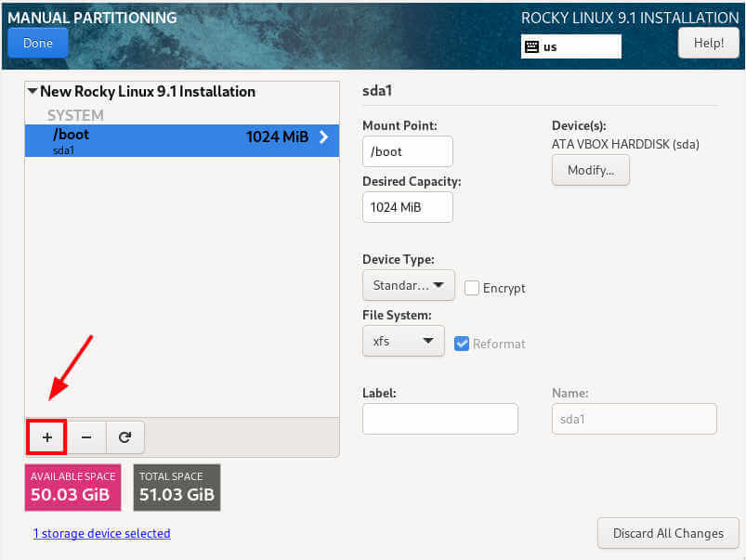Enable the Encrypt checkbox

pos(472,288)
